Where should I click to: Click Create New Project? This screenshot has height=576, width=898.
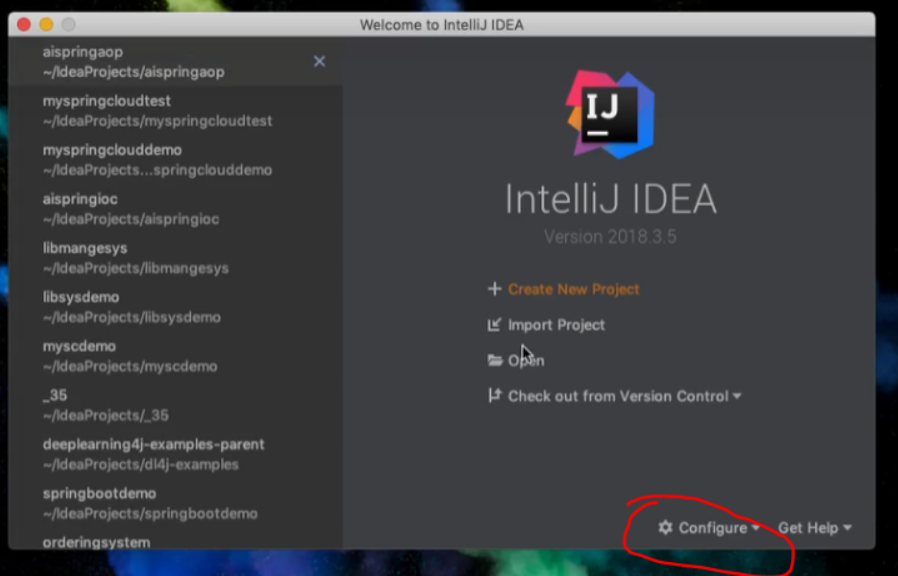[x=573, y=289]
